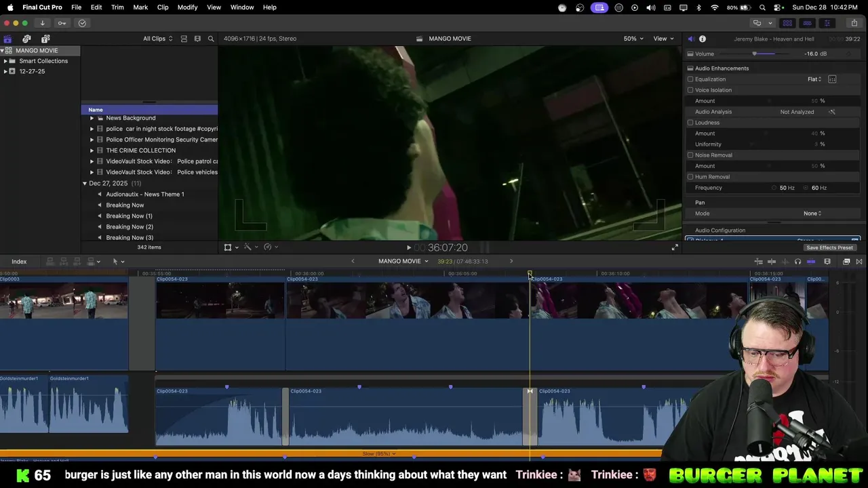Toggle headphones solo in timeline
Screen dimensions: 868x488
(x=797, y=262)
